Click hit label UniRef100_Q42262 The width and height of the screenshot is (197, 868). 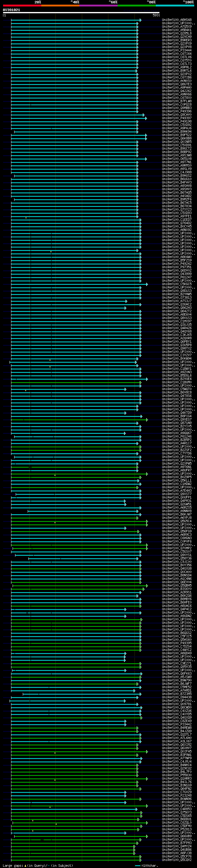point(177,91)
